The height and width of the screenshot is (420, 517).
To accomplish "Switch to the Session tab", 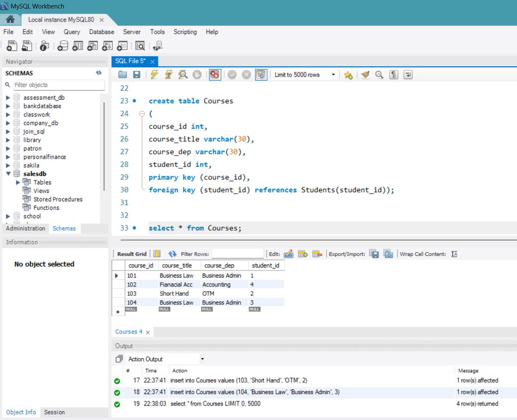I will pos(54,412).
